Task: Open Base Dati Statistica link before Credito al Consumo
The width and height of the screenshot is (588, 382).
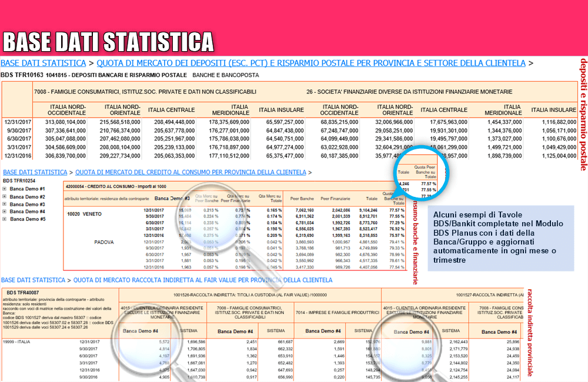Action: pyautogui.click(x=35, y=172)
